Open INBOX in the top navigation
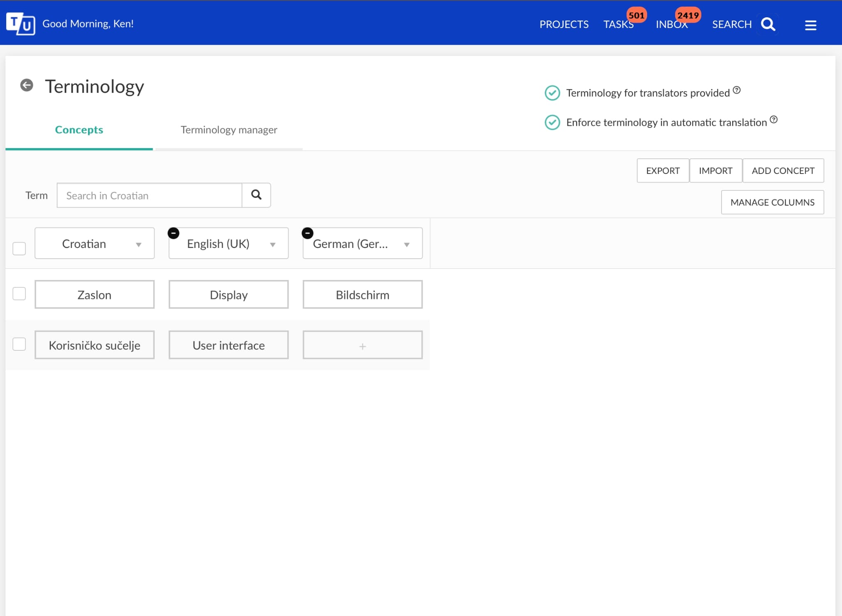Screen dimensions: 842x616 pos(672,24)
